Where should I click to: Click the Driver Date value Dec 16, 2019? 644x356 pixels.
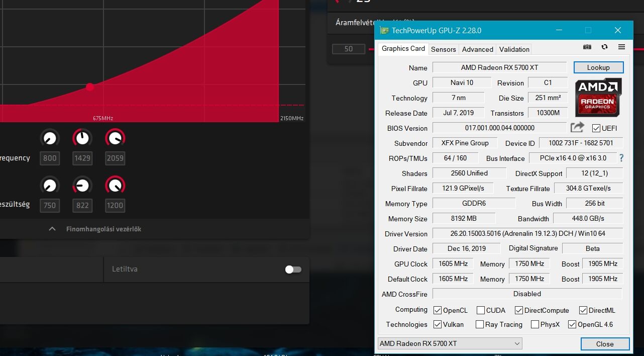pos(466,248)
